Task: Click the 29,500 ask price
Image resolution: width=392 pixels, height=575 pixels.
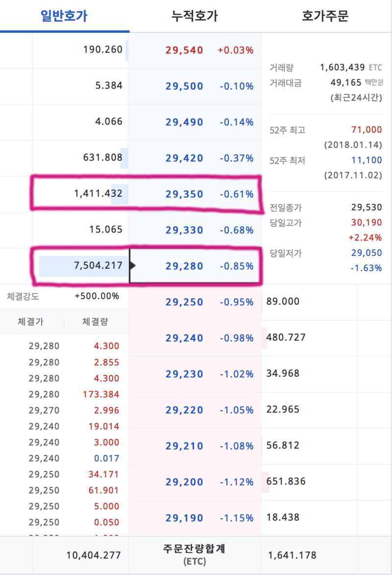Action: tap(184, 86)
